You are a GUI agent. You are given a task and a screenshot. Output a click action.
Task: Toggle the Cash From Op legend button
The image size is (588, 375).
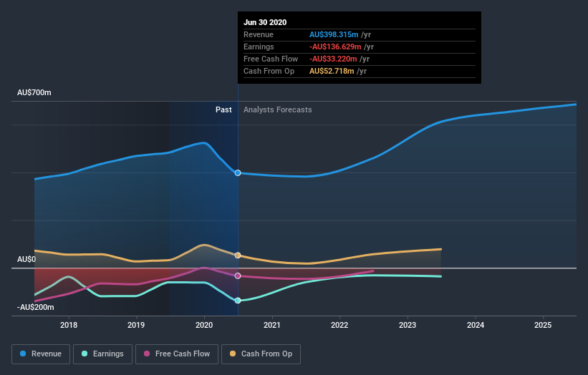(x=261, y=354)
